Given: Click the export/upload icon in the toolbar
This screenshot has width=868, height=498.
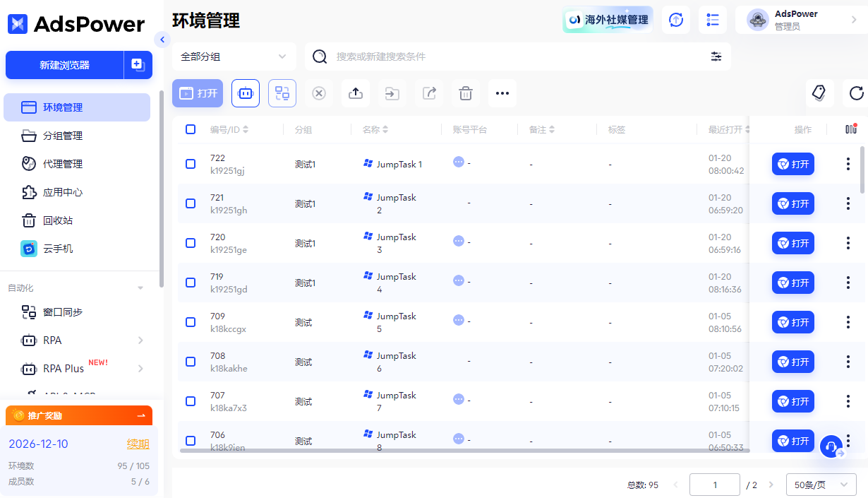Looking at the screenshot, I should point(355,93).
